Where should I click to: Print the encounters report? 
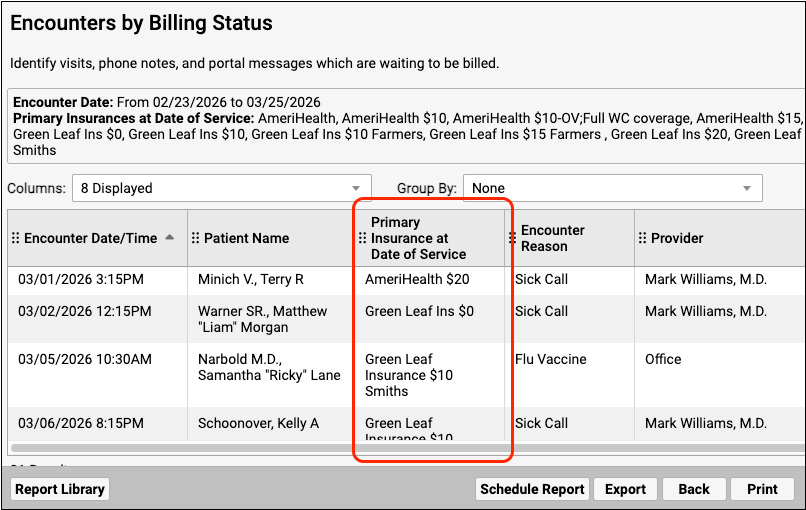pos(762,489)
